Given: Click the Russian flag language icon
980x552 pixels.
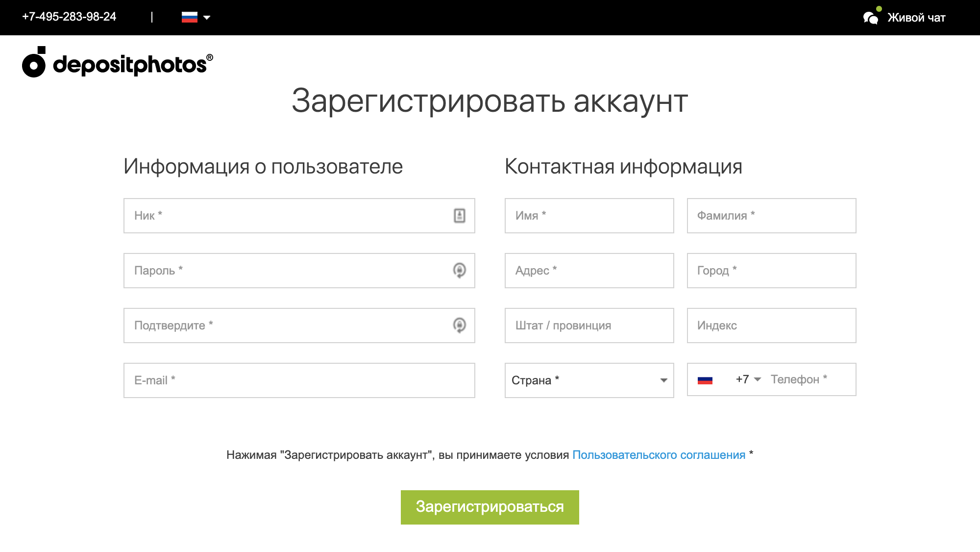Looking at the screenshot, I should tap(190, 17).
